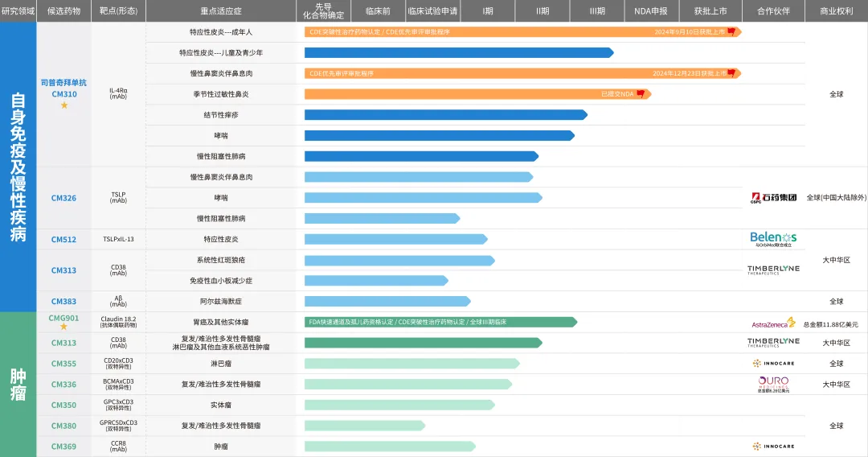Click the AstraZeneca logo
This screenshot has height=457, width=868.
pos(773,323)
